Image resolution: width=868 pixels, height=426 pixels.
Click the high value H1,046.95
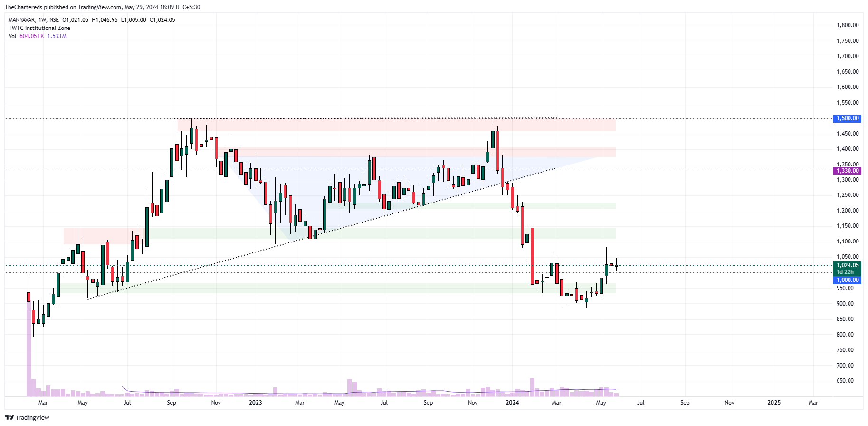click(105, 20)
